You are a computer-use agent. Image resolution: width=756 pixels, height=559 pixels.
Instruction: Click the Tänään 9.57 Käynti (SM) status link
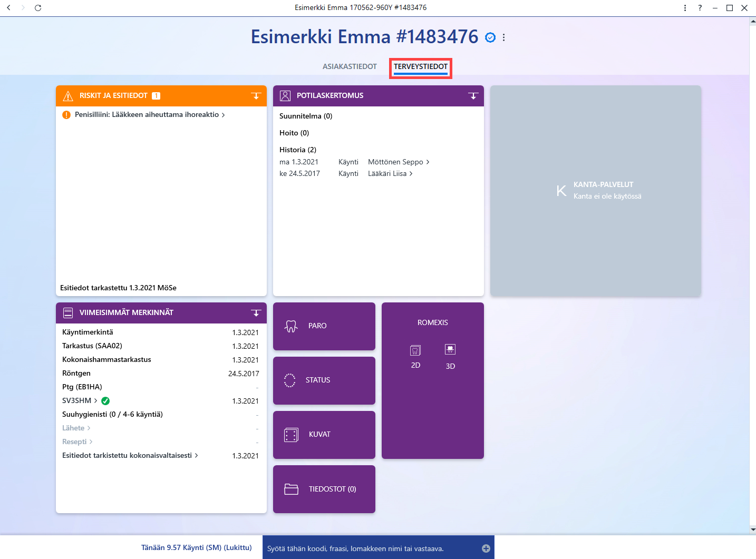[197, 548]
